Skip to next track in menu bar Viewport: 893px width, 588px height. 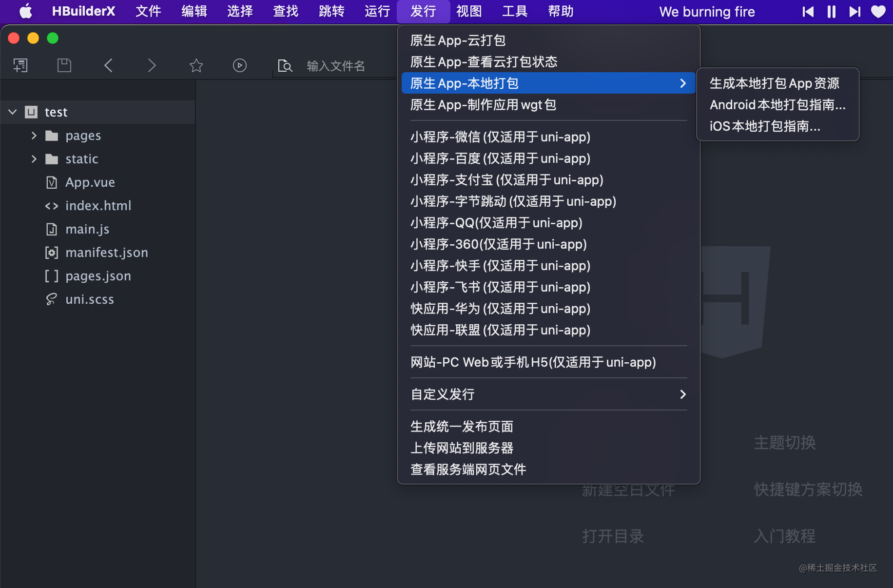[x=855, y=11]
